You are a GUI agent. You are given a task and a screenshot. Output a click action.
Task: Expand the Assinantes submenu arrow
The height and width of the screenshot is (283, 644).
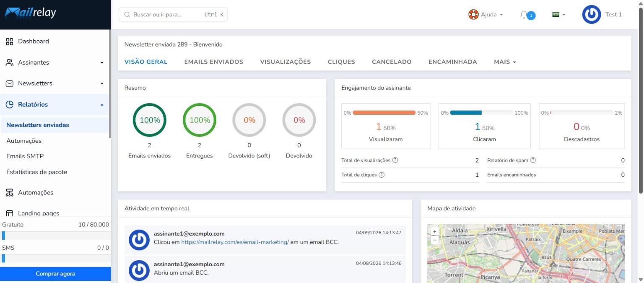tap(101, 63)
